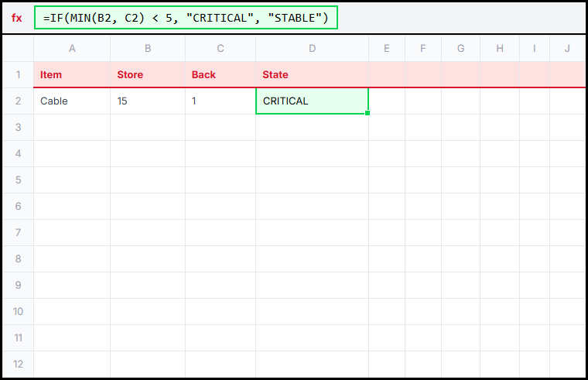Click the State header cell
The width and height of the screenshot is (588, 380).
[312, 75]
